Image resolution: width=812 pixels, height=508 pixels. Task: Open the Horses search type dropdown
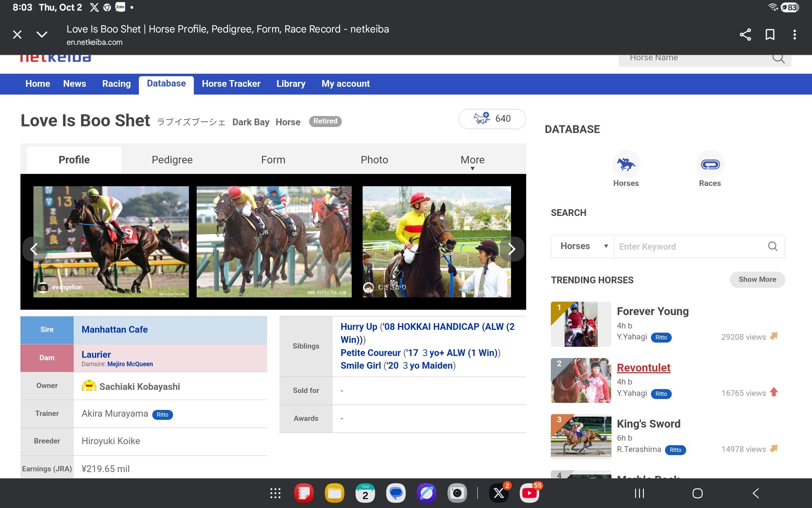tap(583, 246)
